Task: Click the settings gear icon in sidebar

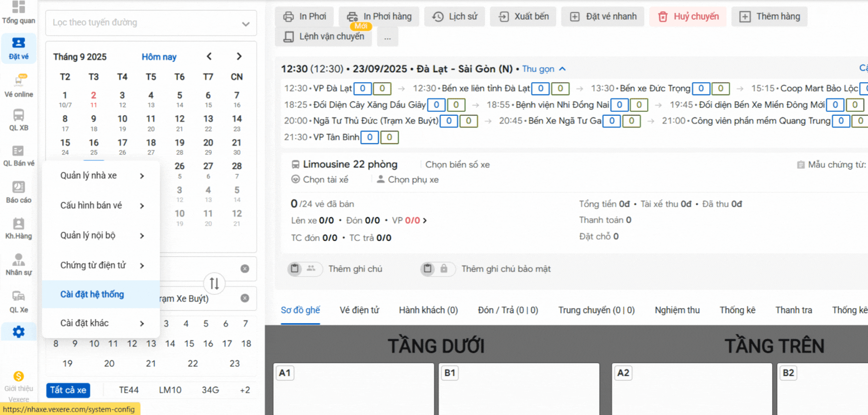Action: click(x=18, y=332)
